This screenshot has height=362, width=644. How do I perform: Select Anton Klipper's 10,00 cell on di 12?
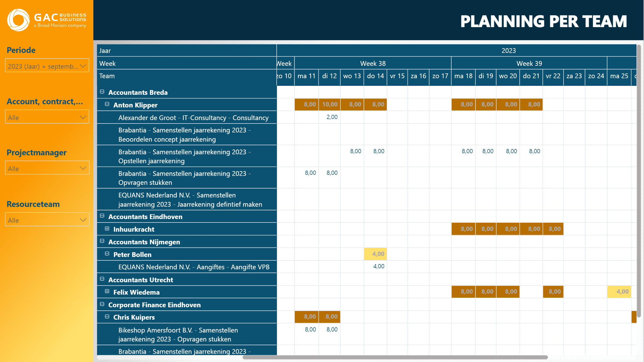329,105
